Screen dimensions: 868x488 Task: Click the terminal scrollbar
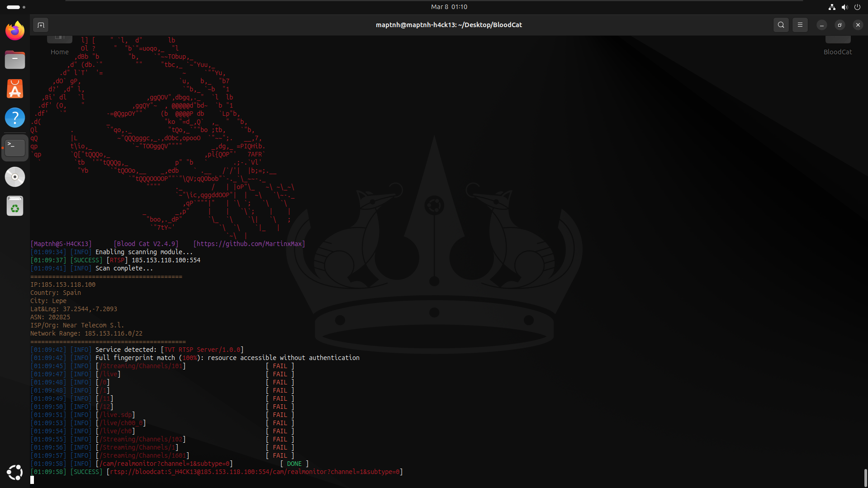pyautogui.click(x=865, y=478)
